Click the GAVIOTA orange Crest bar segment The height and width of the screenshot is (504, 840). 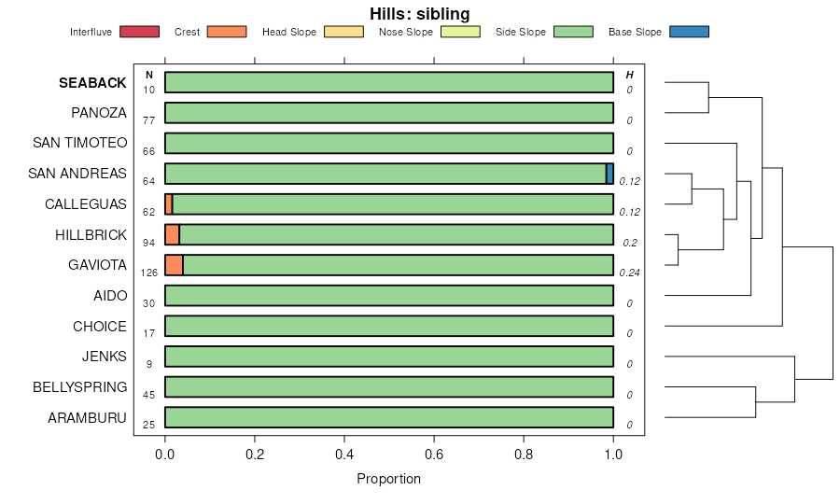pyautogui.click(x=174, y=265)
